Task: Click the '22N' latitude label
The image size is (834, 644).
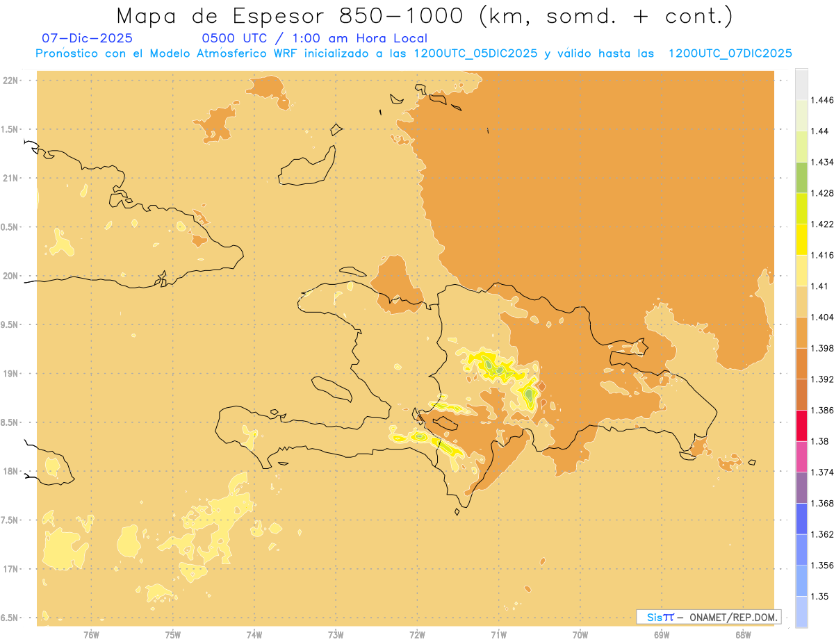Action: coord(11,81)
